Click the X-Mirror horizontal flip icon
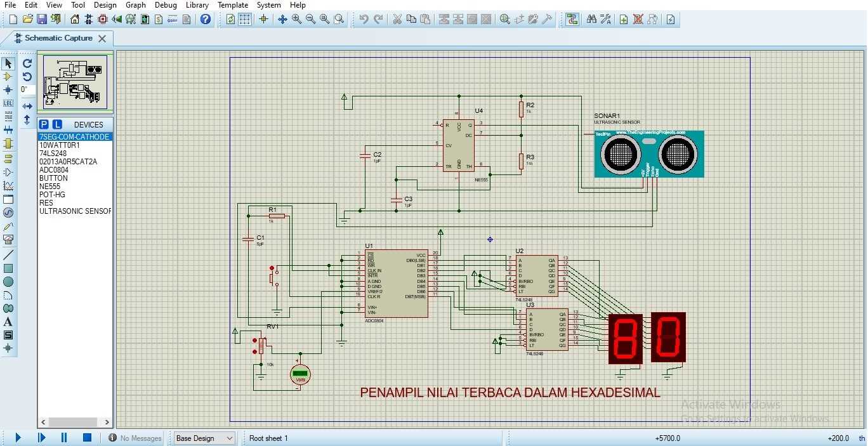 (x=27, y=107)
